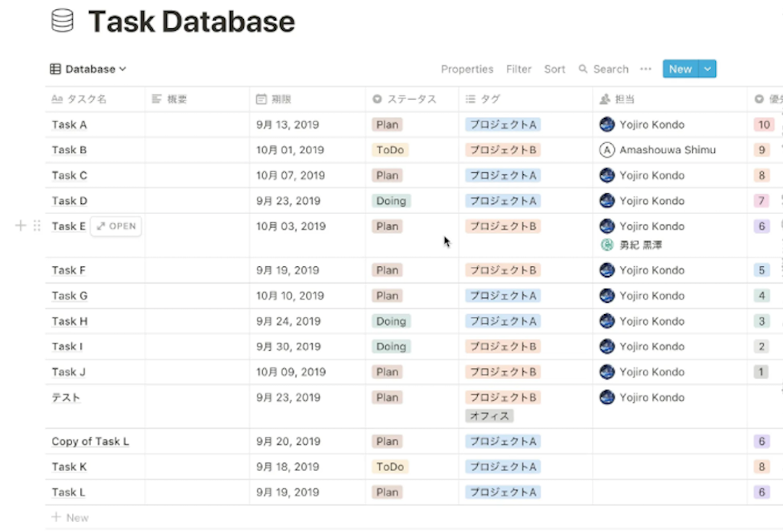The width and height of the screenshot is (783, 532).
Task: Click Amashouwa Shimu's avatar in the Task B row
Action: click(x=606, y=150)
